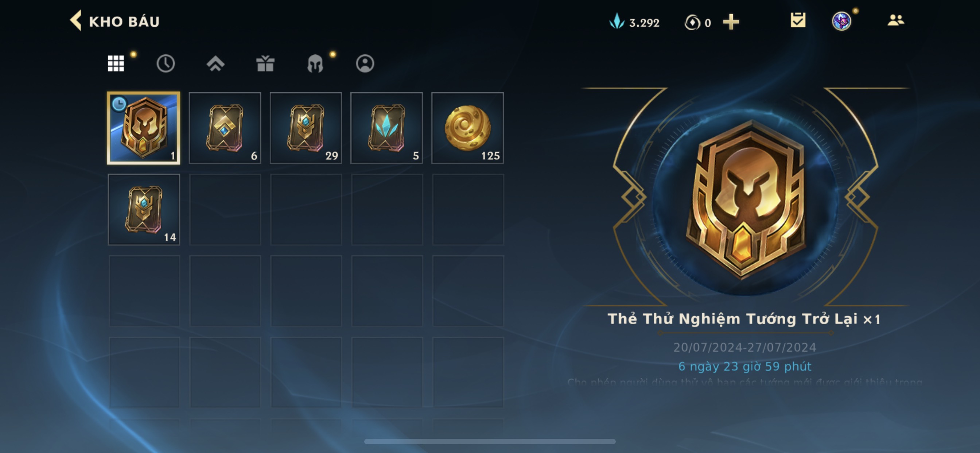Select the helmet champions filter tab
The height and width of the screenshot is (453, 980).
tap(315, 63)
